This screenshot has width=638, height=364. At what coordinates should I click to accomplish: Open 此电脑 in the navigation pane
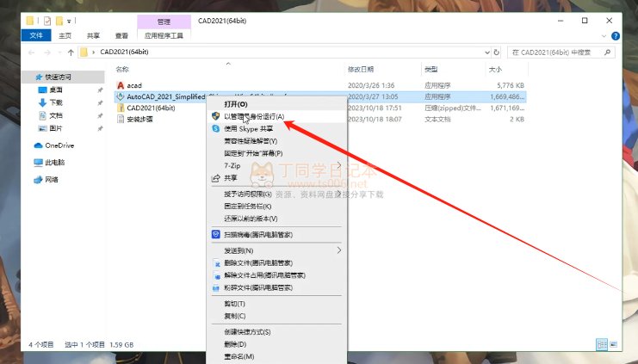[49, 163]
